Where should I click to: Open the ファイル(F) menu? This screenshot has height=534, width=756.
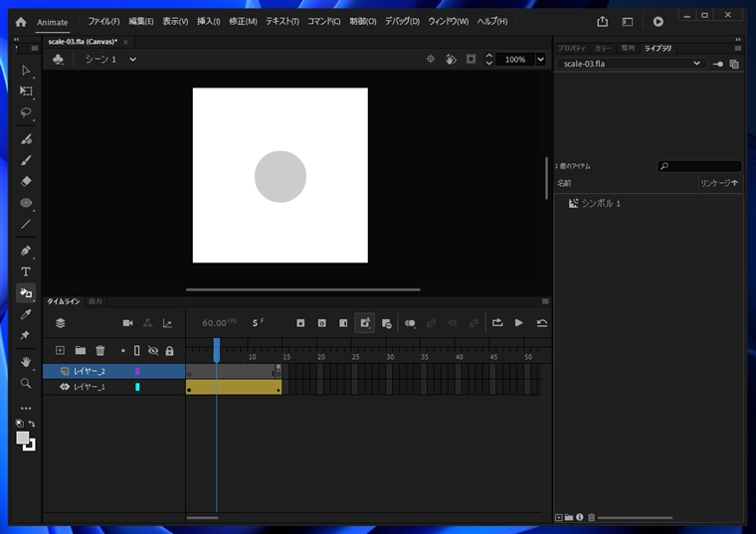click(x=103, y=21)
